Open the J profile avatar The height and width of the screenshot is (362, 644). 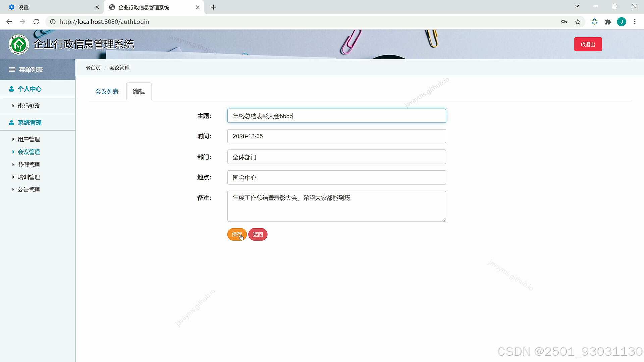click(621, 22)
